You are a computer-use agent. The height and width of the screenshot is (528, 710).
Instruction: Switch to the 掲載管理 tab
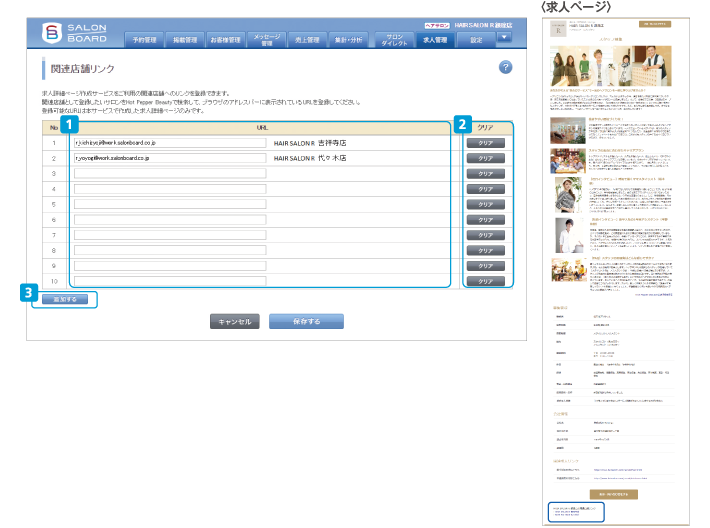(185, 40)
